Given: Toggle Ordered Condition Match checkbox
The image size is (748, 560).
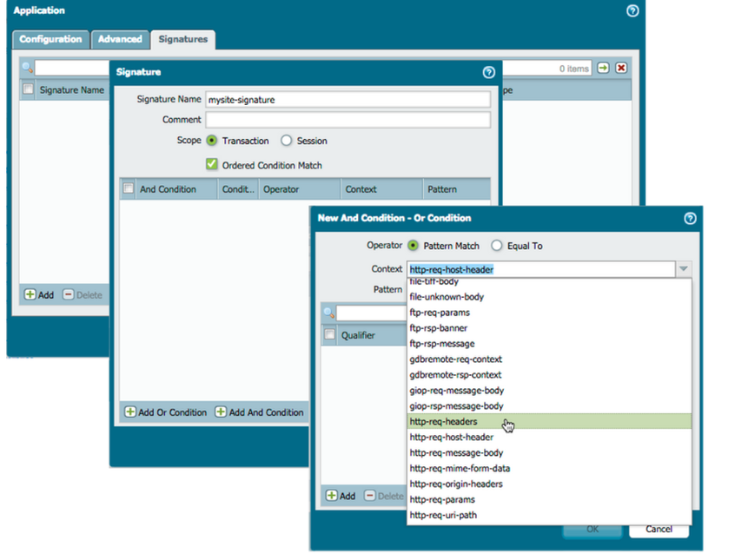Looking at the screenshot, I should coord(211,164).
